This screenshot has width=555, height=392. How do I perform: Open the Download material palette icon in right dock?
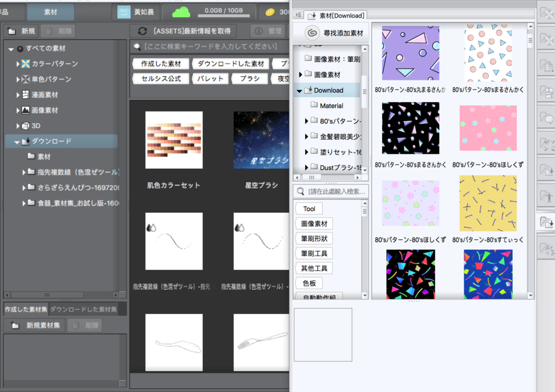pos(546,221)
